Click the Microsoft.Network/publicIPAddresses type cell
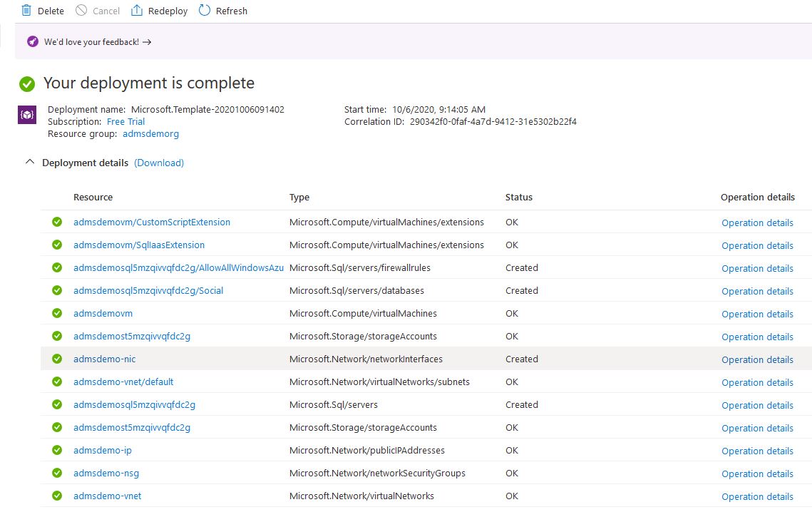 pos(367,450)
